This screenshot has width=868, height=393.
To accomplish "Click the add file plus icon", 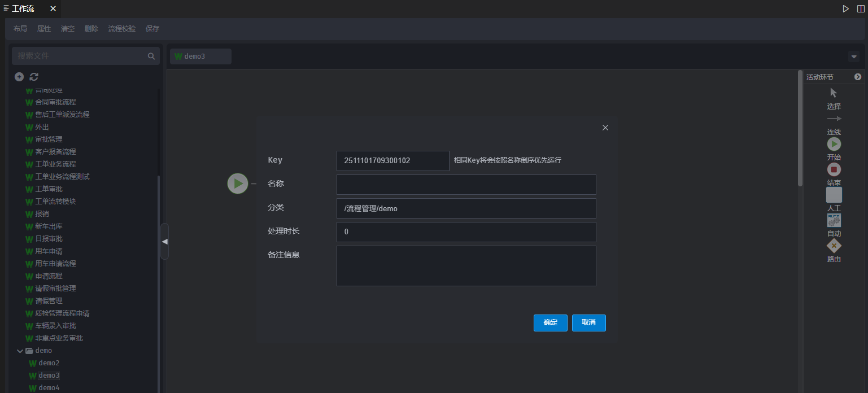I will pos(19,77).
